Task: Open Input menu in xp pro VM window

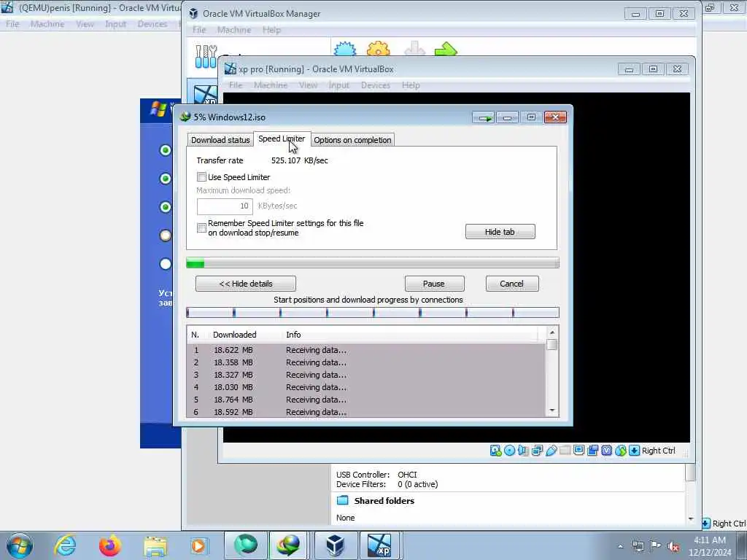Action: click(x=338, y=85)
